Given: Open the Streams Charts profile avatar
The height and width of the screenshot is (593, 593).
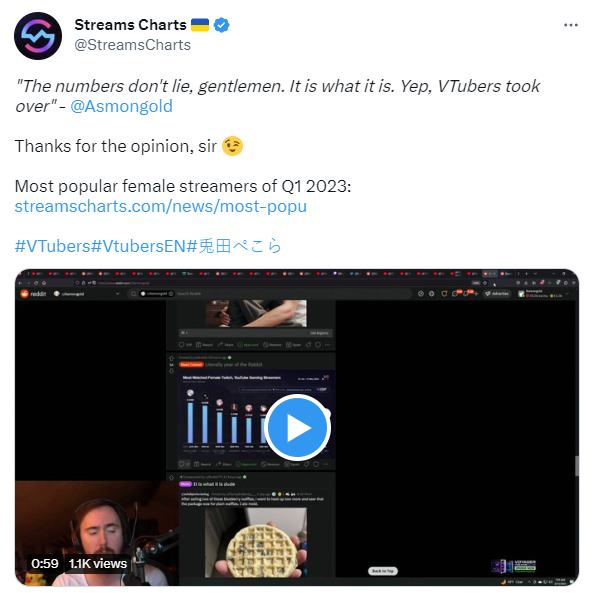Looking at the screenshot, I should (x=38, y=36).
